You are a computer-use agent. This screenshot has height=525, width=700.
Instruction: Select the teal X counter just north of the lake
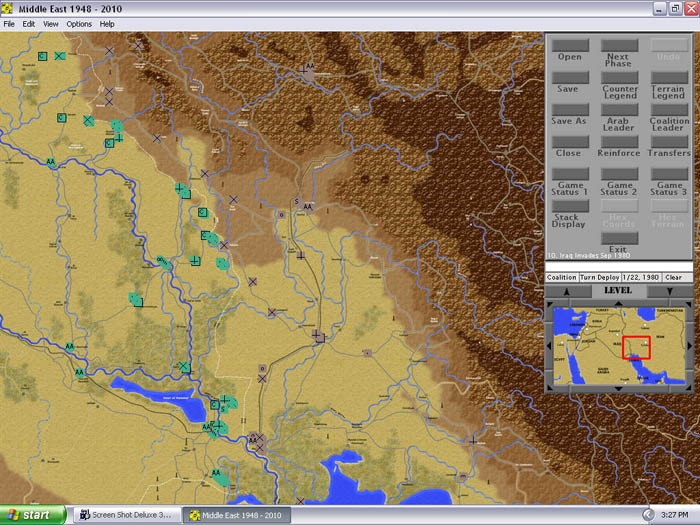184,367
